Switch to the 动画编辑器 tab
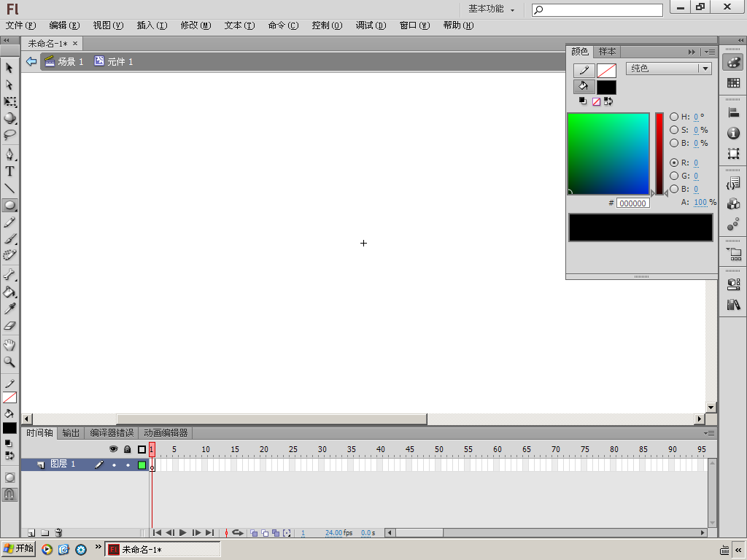This screenshot has height=560, width=747. (166, 433)
